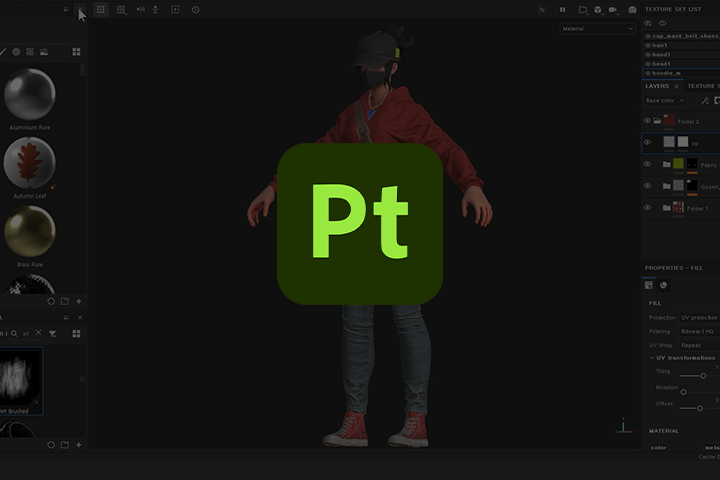Viewport: 720px width, 480px height.
Task: Click the Offset slider handle
Action: [700, 408]
